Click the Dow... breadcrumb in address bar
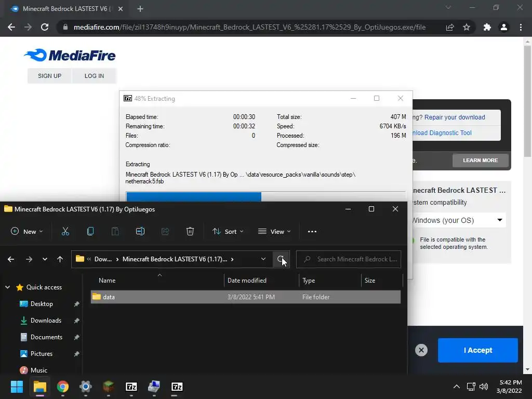 (x=103, y=259)
